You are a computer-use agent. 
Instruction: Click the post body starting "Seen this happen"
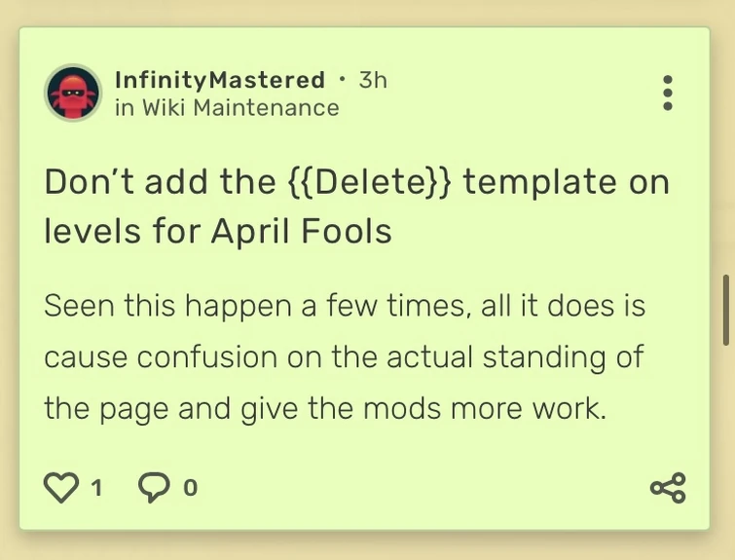pos(344,356)
